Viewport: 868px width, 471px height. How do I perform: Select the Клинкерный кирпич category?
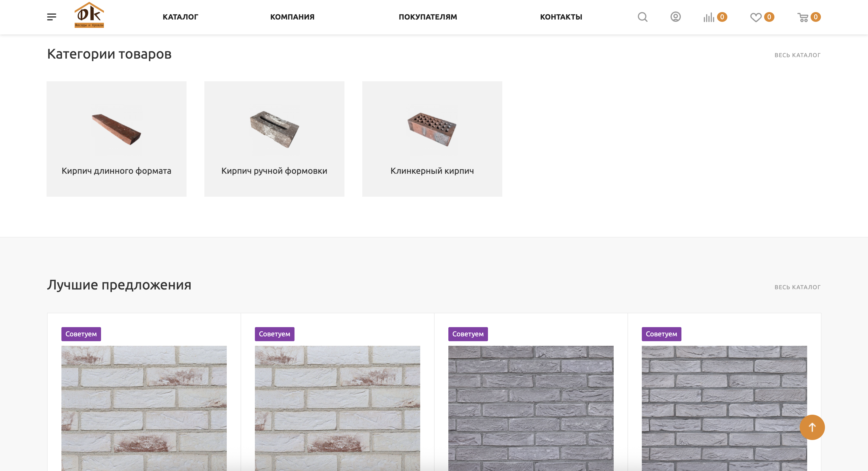pyautogui.click(x=432, y=139)
